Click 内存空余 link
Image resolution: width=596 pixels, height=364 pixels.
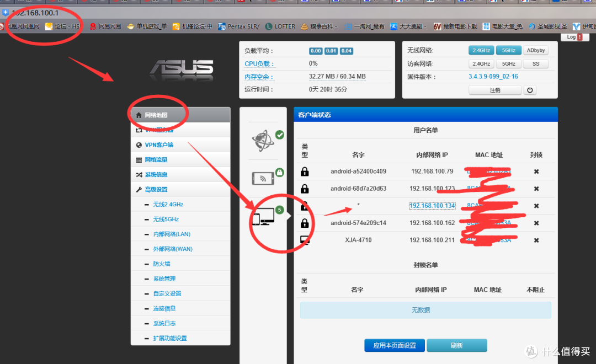(x=259, y=77)
